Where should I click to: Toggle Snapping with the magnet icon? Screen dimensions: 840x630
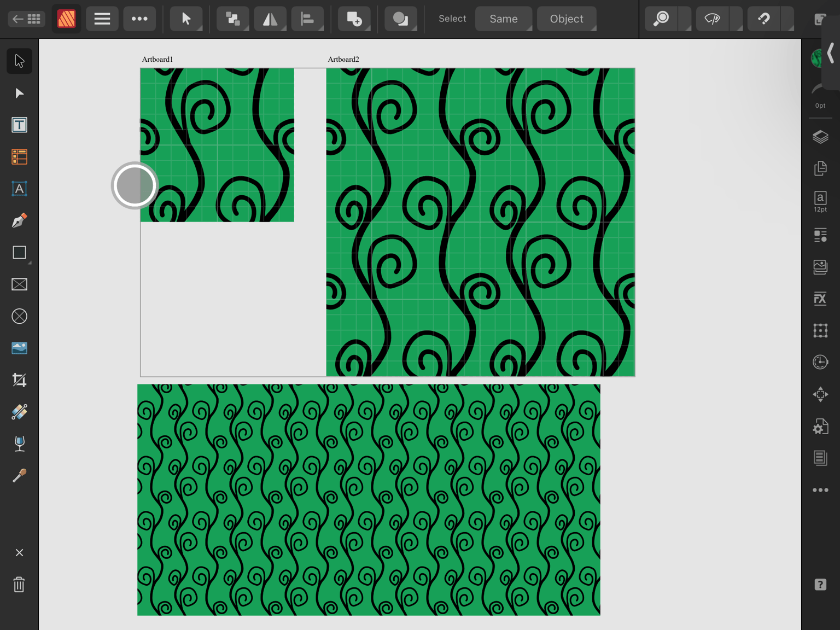pyautogui.click(x=764, y=19)
